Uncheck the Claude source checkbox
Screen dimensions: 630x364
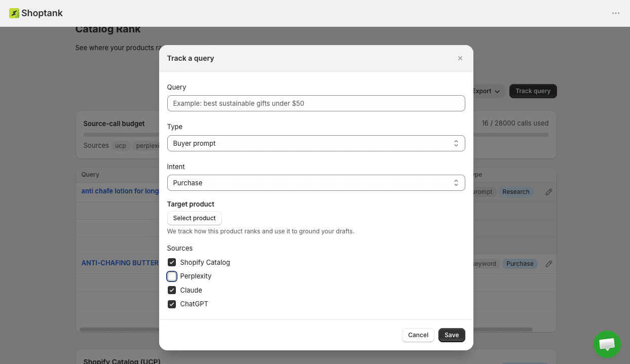coord(172,290)
